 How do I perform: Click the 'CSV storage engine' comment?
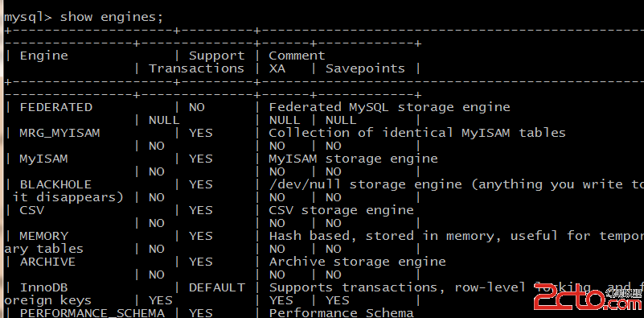(x=342, y=210)
